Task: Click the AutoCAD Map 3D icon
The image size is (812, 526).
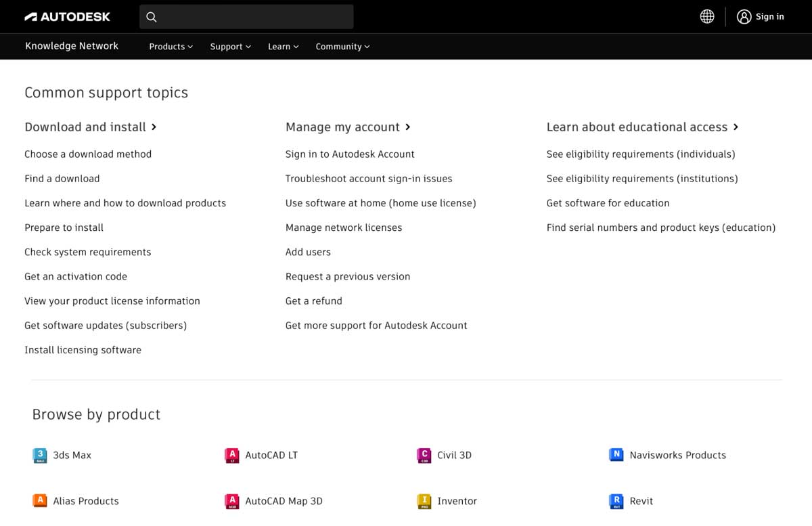Action: (231, 501)
